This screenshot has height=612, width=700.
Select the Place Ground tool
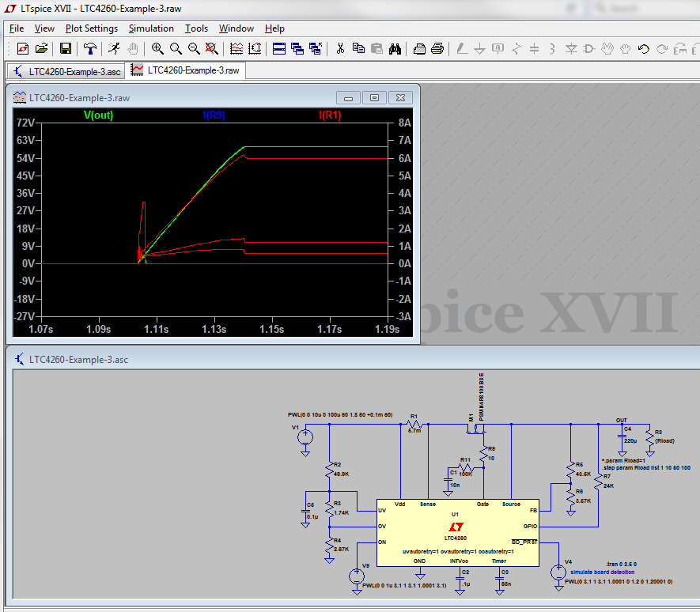479,48
